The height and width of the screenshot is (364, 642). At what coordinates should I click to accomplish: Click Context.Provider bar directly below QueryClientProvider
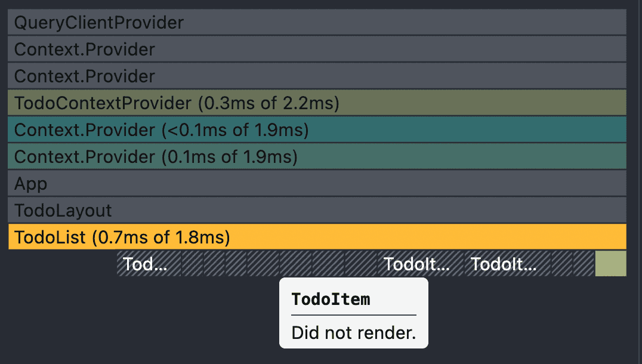coord(317,49)
